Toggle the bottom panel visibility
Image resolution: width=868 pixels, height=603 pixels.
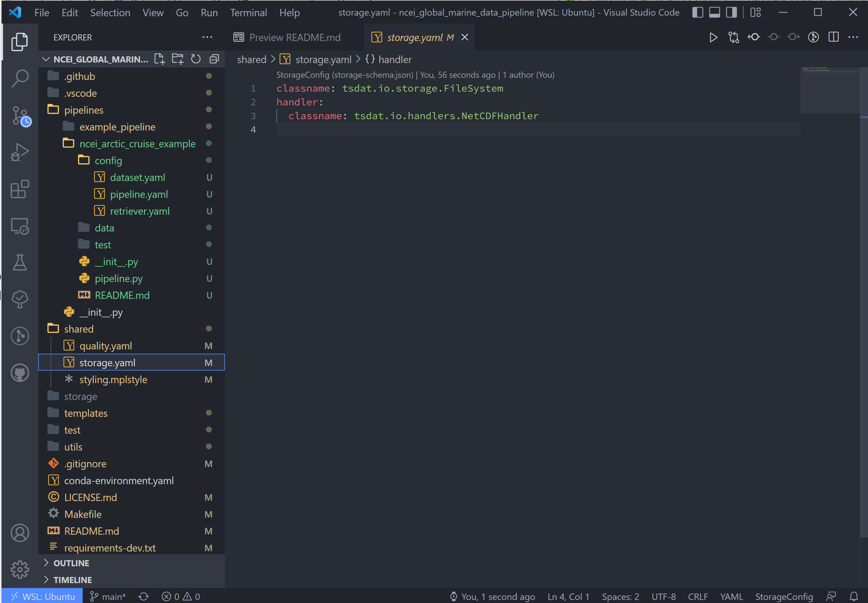click(x=714, y=13)
